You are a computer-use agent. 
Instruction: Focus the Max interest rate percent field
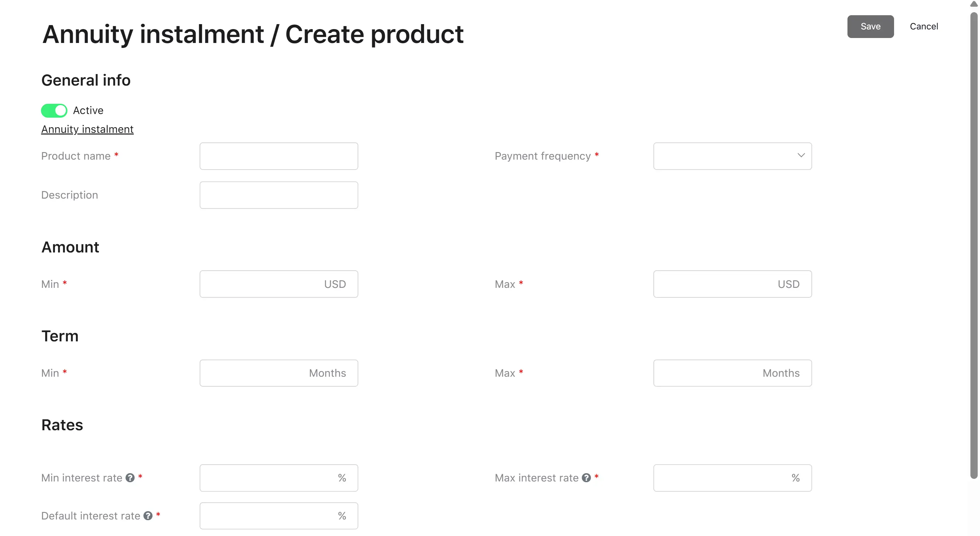click(732, 478)
